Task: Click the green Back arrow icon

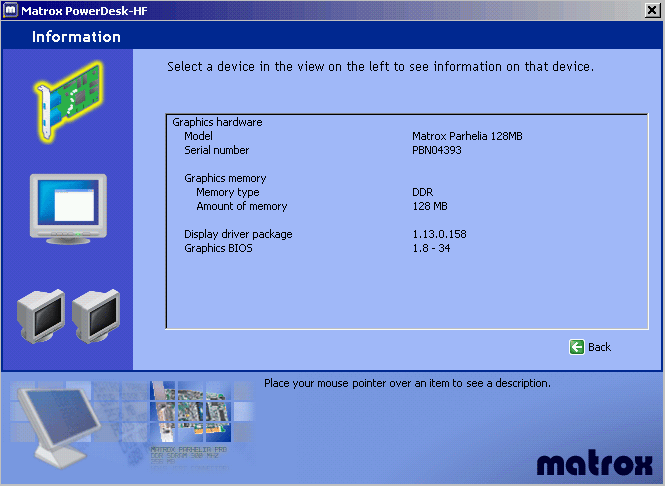Action: pyautogui.click(x=576, y=347)
